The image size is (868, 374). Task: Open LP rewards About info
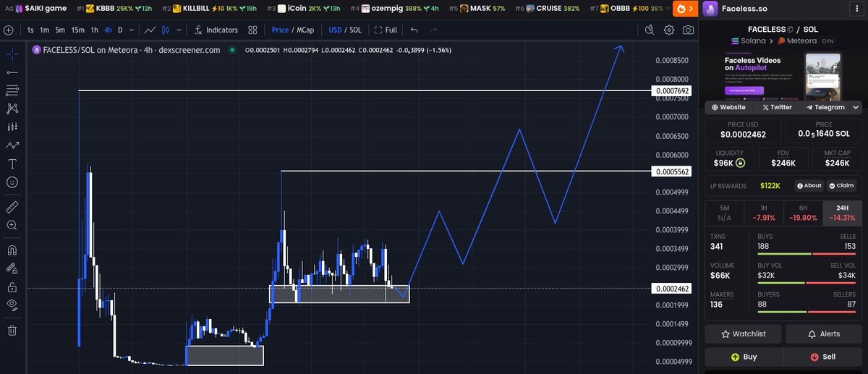pyautogui.click(x=809, y=185)
